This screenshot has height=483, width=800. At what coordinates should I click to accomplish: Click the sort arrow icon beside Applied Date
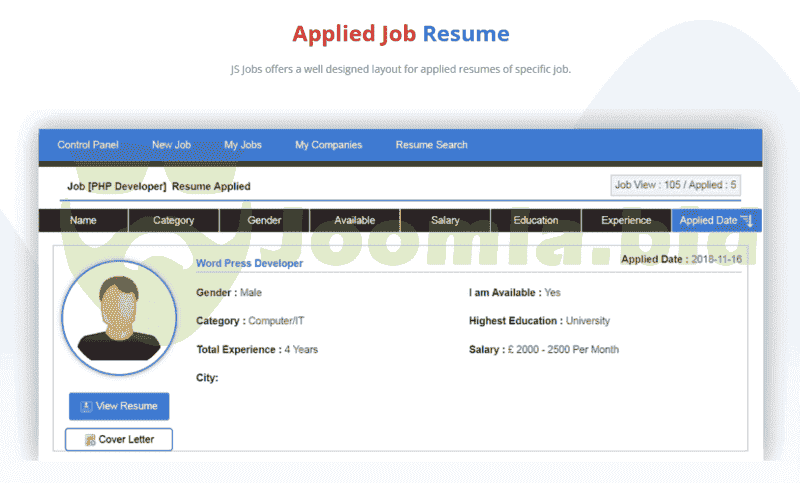[747, 220]
